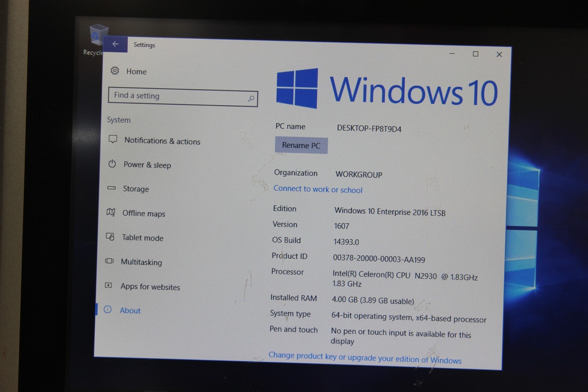Click the WORKGROUP organization value

pos(359,174)
